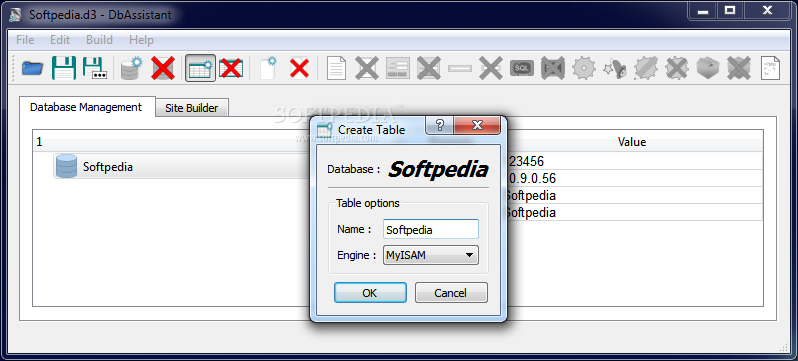The height and width of the screenshot is (361, 798).
Task: Click the grayed form layout icon
Action: (x=398, y=68)
